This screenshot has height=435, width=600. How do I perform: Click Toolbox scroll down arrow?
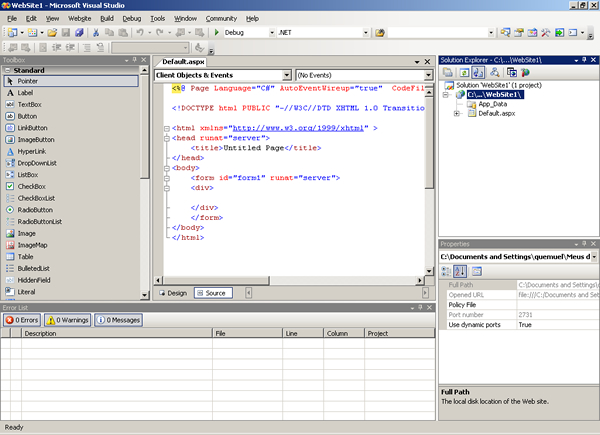click(x=144, y=295)
